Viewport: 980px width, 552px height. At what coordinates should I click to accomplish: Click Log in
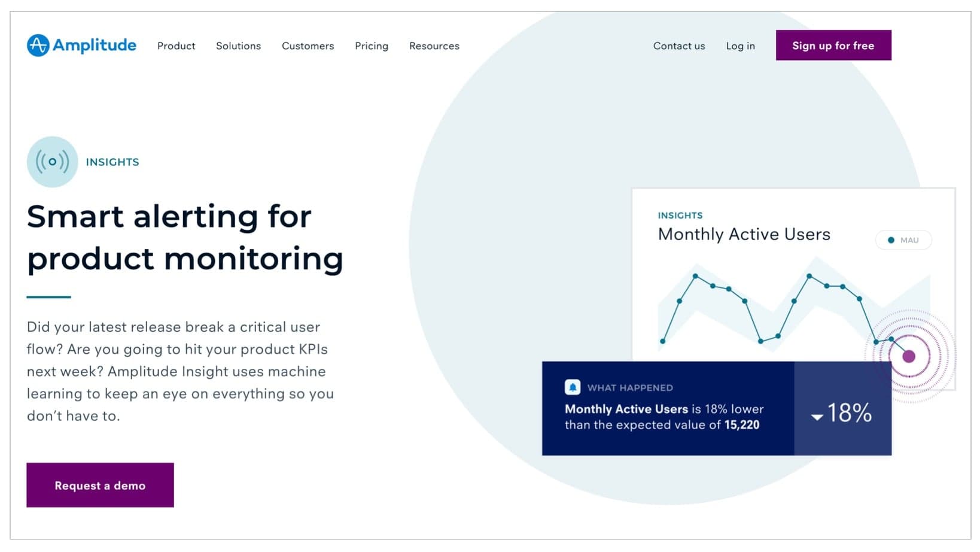coord(740,46)
